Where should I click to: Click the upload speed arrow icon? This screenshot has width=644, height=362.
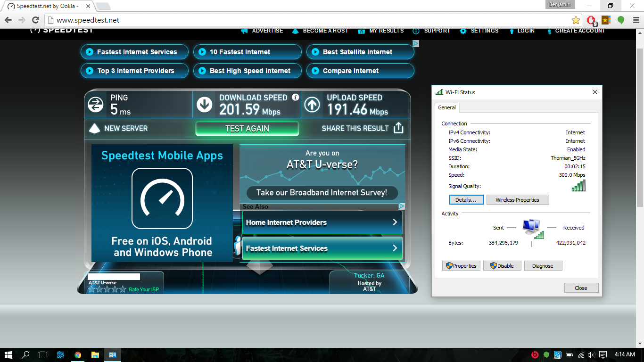312,105
